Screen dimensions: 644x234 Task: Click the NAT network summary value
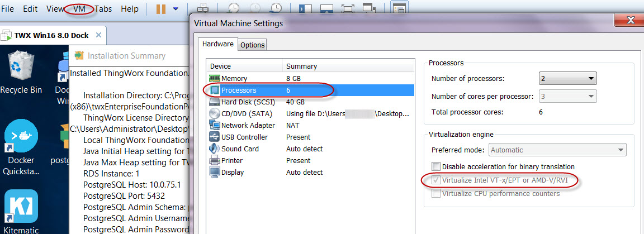(293, 125)
